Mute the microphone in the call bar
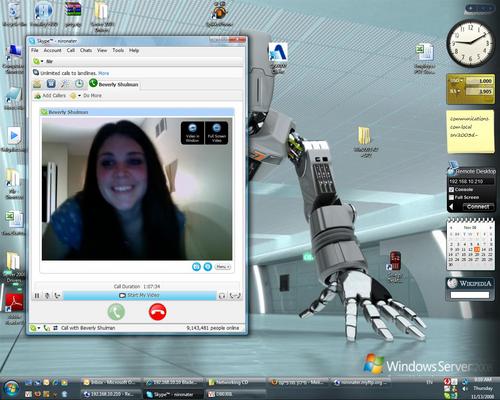This screenshot has width=500, height=400. pos(47,296)
